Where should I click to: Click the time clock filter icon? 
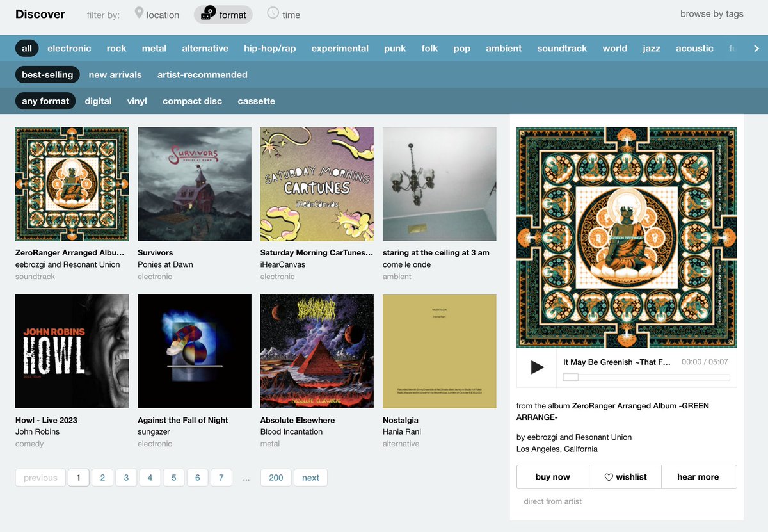click(273, 13)
